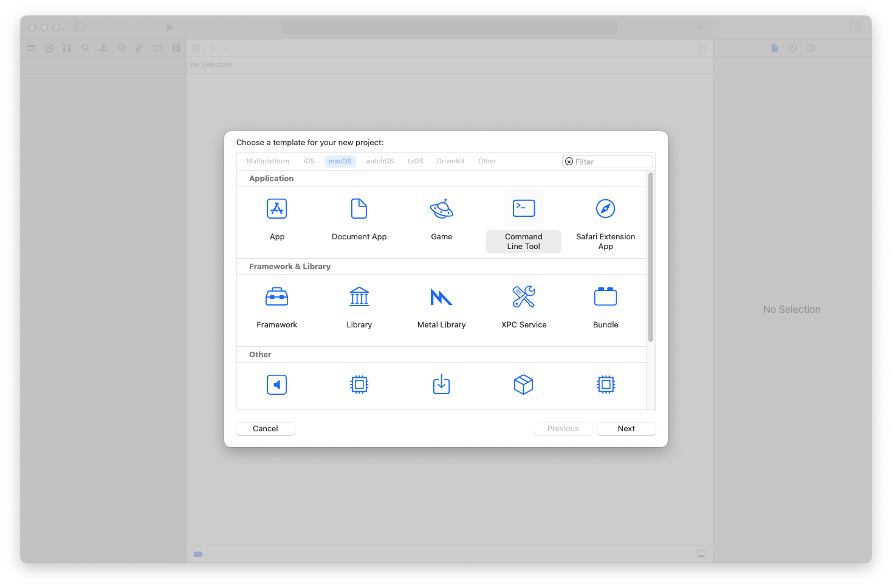Select the DriverKit tab
The height and width of the screenshot is (588, 892).
(450, 162)
